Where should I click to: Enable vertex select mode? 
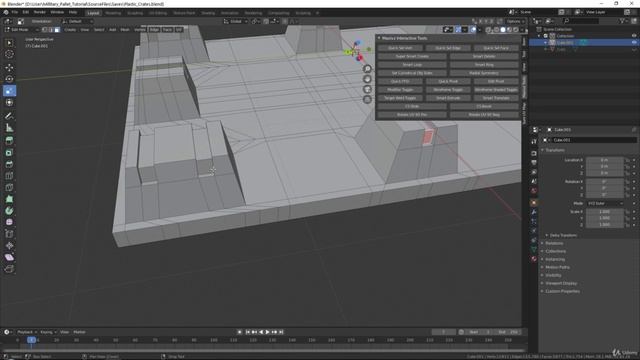point(44,29)
